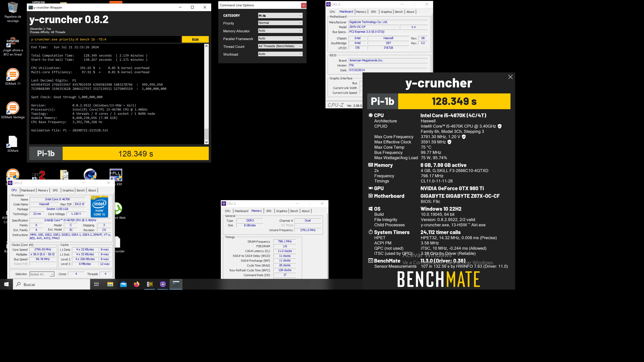Open the FH2 desktop icon
The image size is (644, 362).
(x=39, y=175)
